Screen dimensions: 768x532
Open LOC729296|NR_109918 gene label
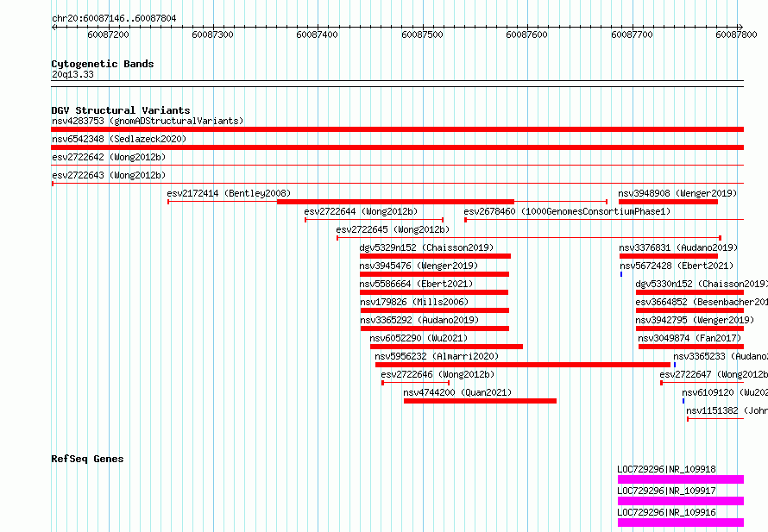point(666,469)
